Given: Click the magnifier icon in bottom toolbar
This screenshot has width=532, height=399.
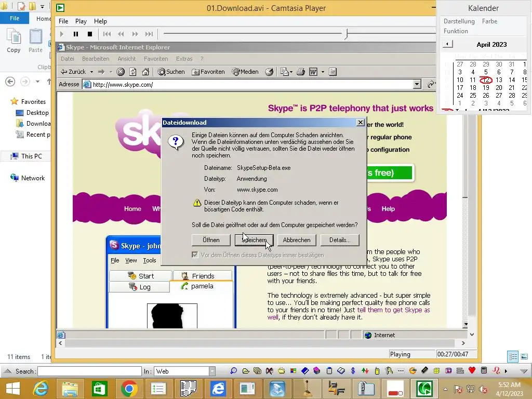Looking at the screenshot, I should point(233,371).
